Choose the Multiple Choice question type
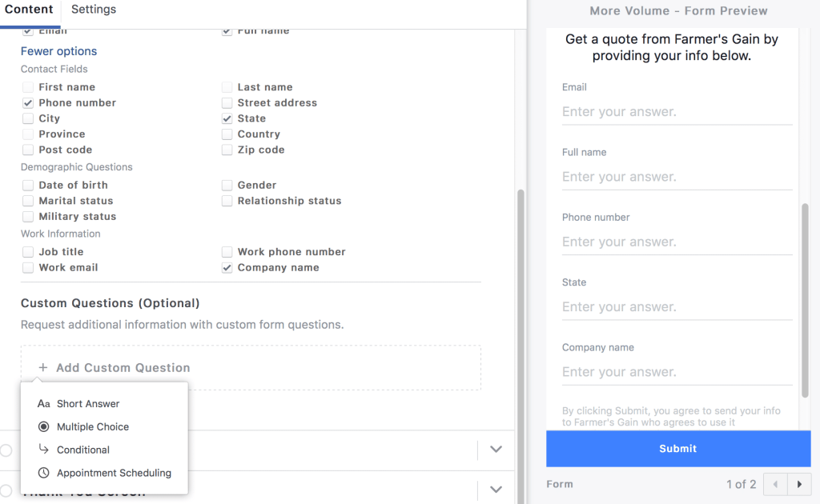This screenshot has height=504, width=820. point(90,426)
